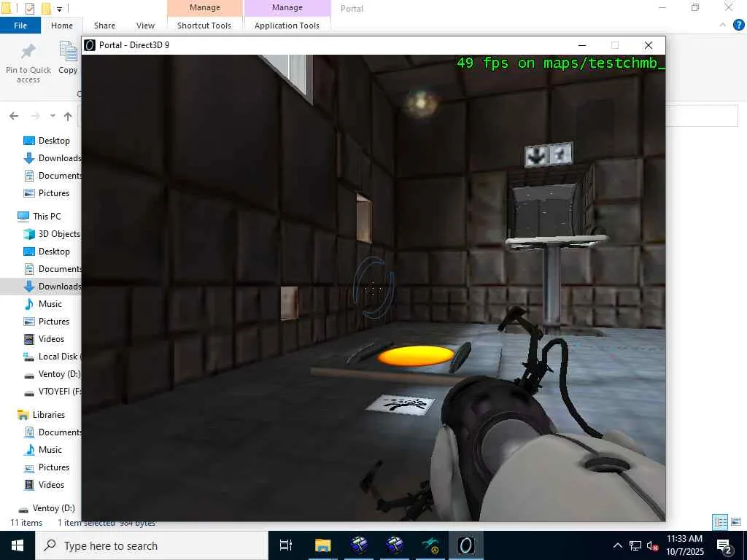The image size is (747, 560).
Task: Open Music under Libraries
Action: coord(52,449)
